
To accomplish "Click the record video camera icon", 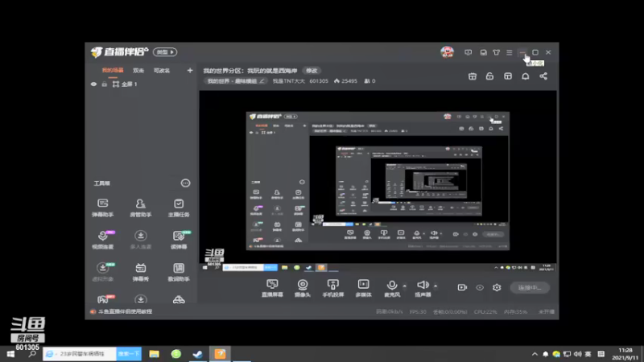I will tap(462, 287).
